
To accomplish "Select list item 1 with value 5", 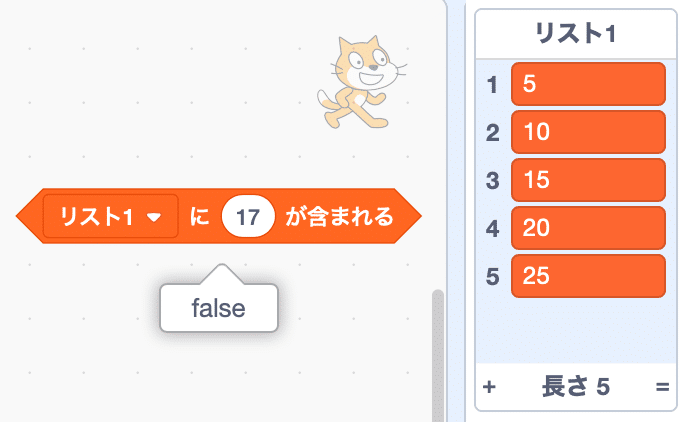I will [x=588, y=84].
